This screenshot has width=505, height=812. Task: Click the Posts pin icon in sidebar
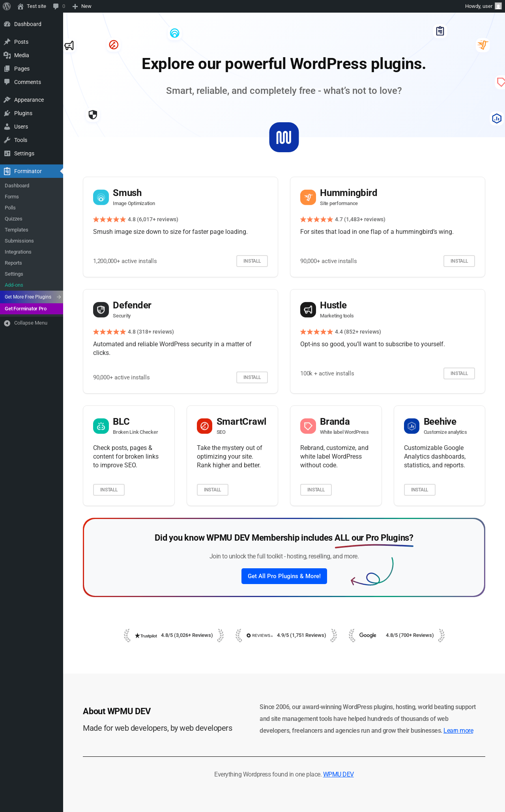[7, 42]
